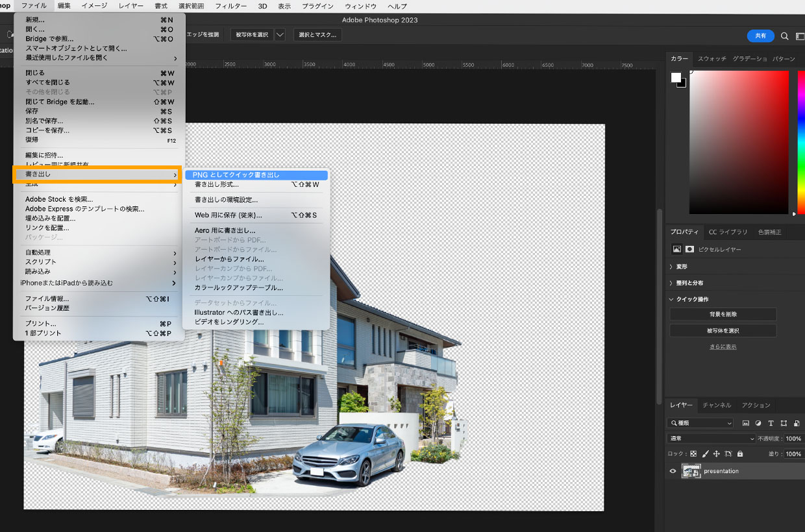This screenshot has width=805, height=532.
Task: Open the 種類 layer filter dropdown
Action: coord(700,423)
